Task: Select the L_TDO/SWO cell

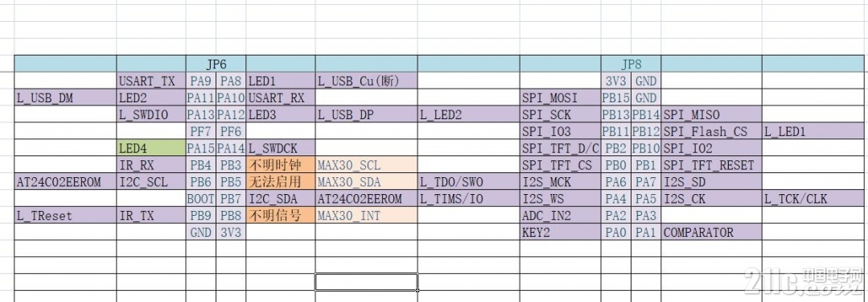Action: (x=469, y=182)
